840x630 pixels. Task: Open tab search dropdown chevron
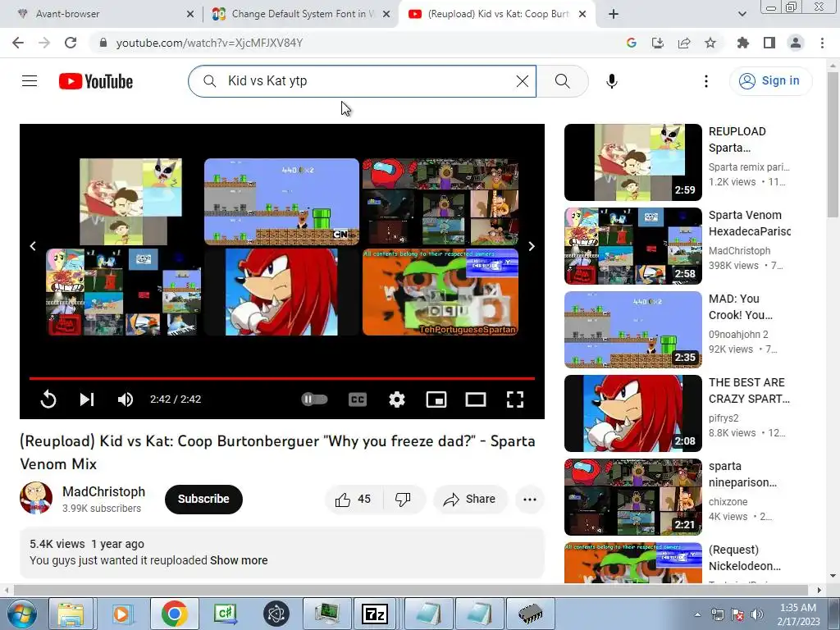742,14
